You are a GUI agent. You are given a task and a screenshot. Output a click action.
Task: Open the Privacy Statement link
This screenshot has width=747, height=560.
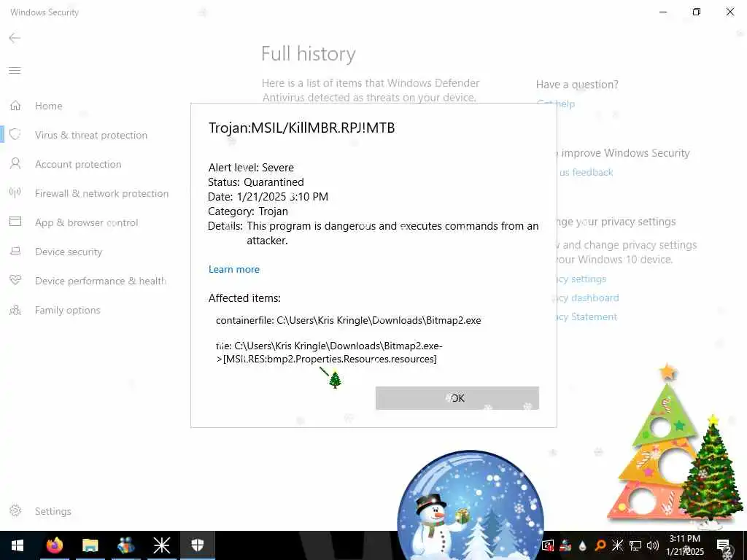click(x=587, y=317)
